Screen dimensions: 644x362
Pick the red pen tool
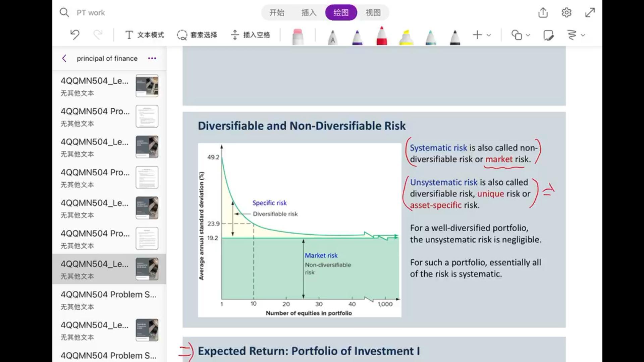pos(382,36)
